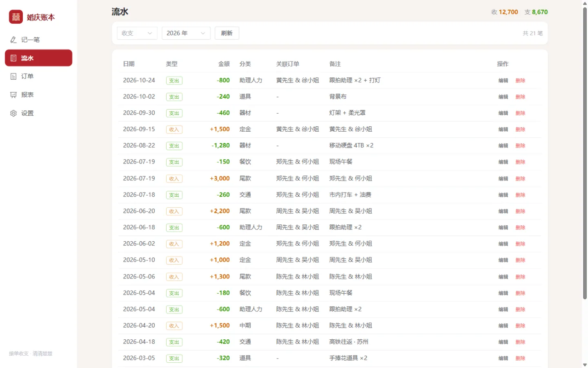
Task: Delete the +1,300 尾款 entry
Action: (x=520, y=277)
